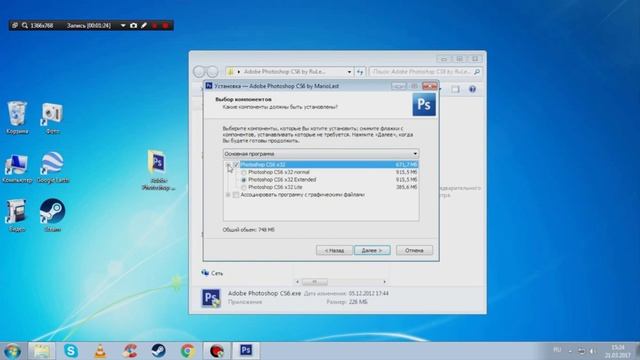640x360 pixels.
Task: Open Explorer from the taskbar
Action: point(41,351)
